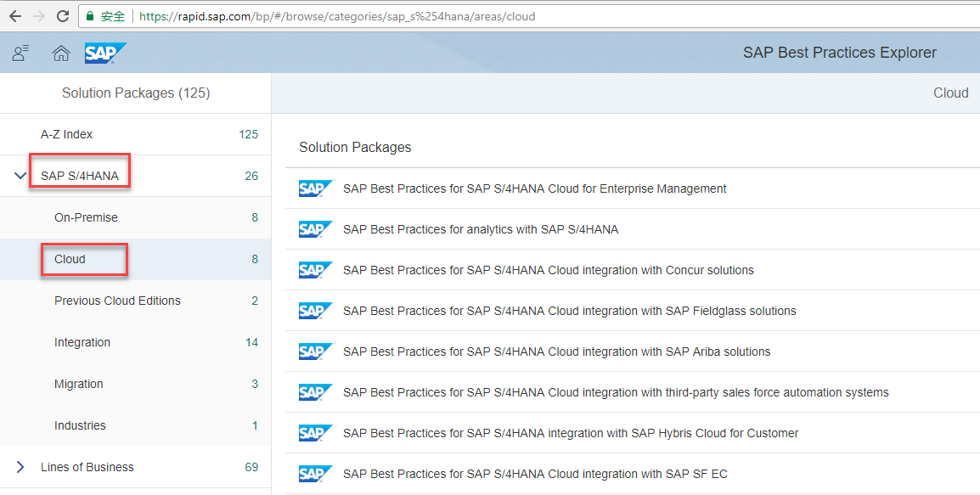980x495 pixels.
Task: Open analytics with SAP S/4HANA package
Action: click(481, 229)
